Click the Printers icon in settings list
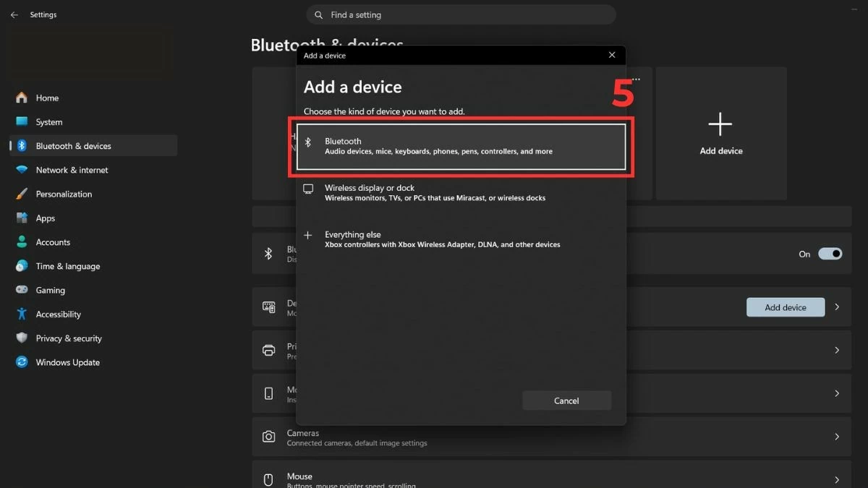This screenshot has width=868, height=488. pyautogui.click(x=268, y=350)
